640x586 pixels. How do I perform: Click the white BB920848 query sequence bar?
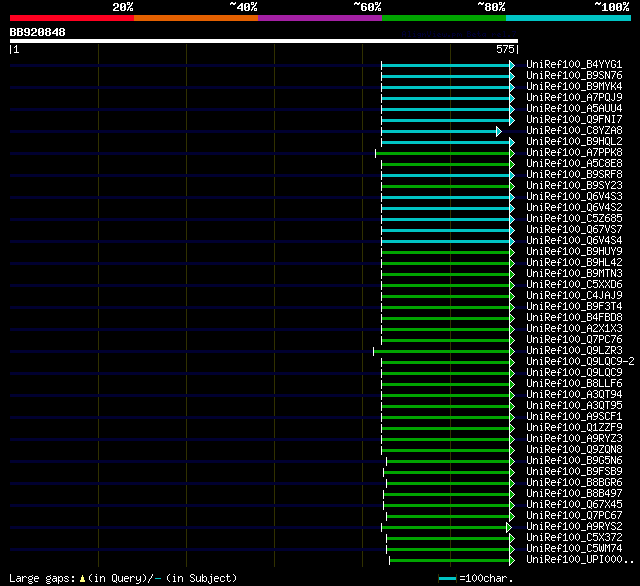tap(264, 41)
